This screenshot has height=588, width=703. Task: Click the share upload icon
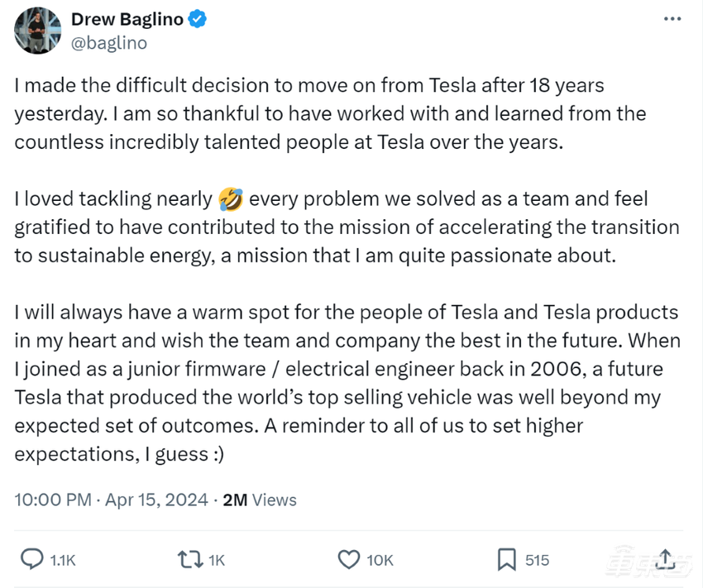[x=667, y=558]
